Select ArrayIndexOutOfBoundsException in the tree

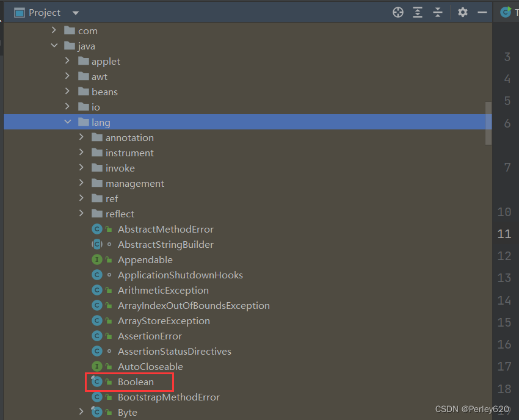(194, 305)
